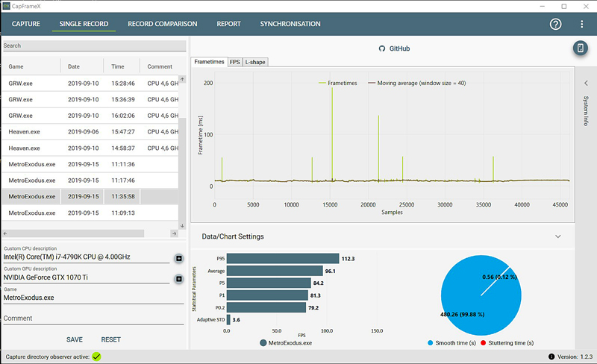Click the Custom CPU description field
Image resolution: width=597 pixels, height=364 pixels.
tap(87, 257)
